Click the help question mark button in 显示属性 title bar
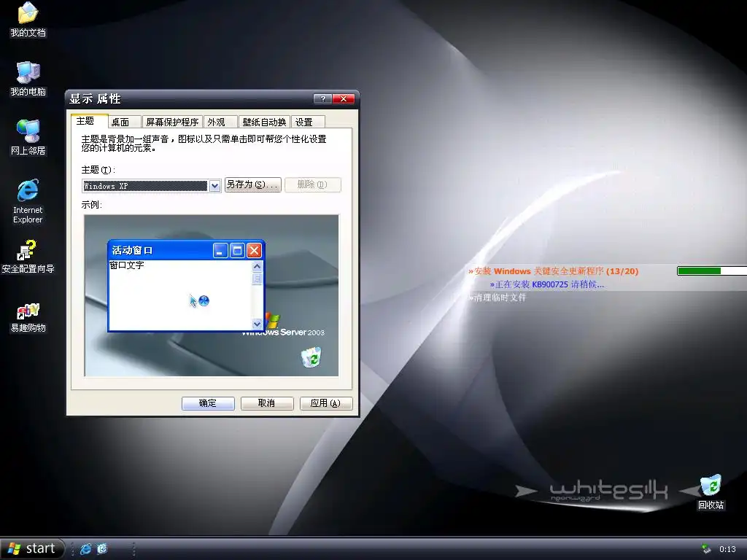747x560 pixels. point(322,98)
